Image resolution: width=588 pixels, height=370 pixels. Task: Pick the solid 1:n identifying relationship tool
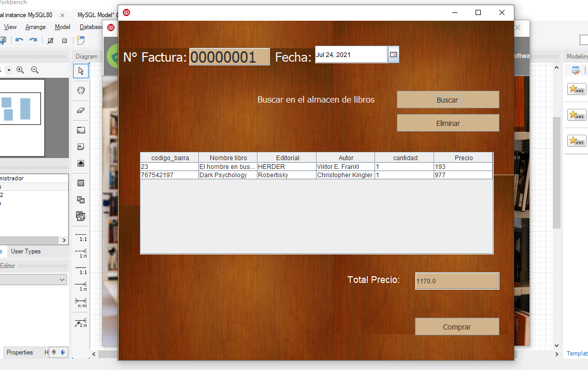pyautogui.click(x=81, y=287)
